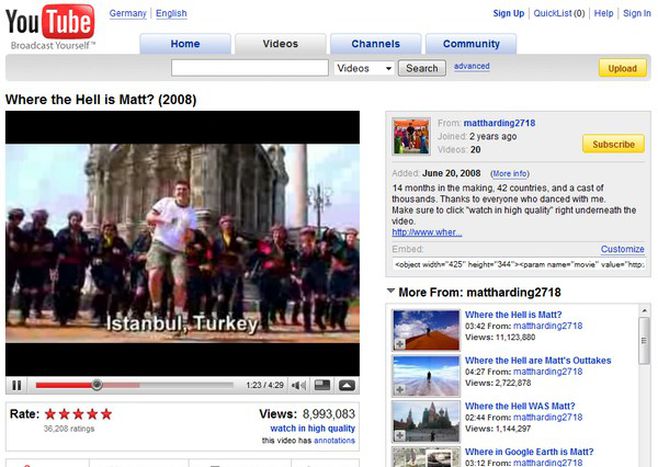Click the YouTube logo
658x467 pixels.
tap(50, 27)
